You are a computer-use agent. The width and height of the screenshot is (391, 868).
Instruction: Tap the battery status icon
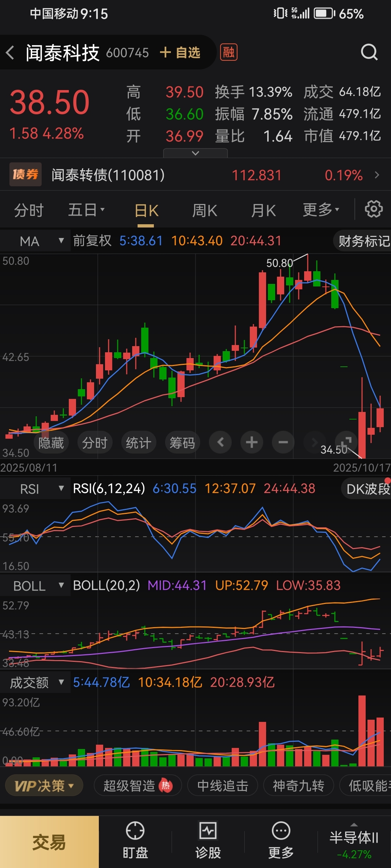(x=324, y=14)
